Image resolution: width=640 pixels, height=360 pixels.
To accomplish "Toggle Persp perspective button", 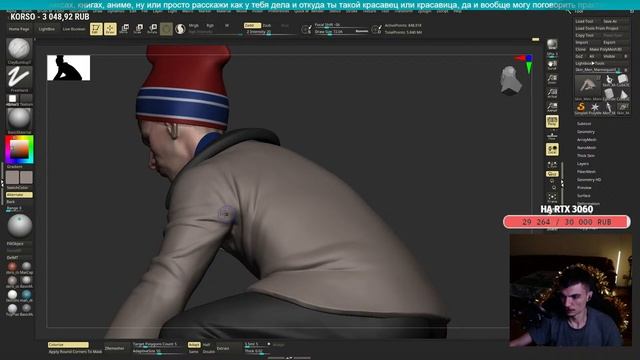I will click(x=552, y=121).
